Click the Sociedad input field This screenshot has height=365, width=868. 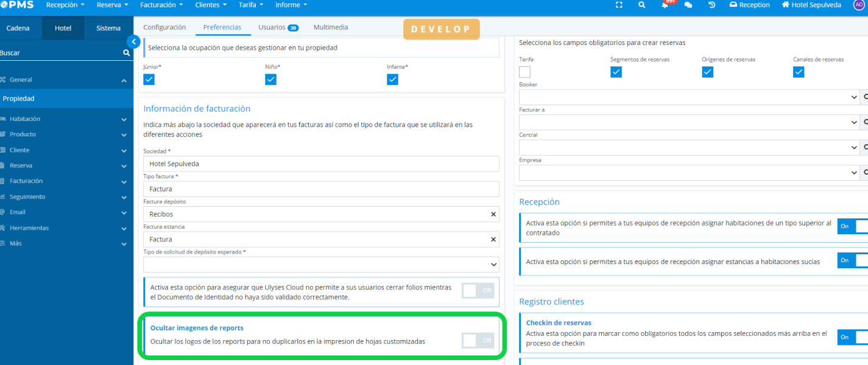click(x=321, y=164)
